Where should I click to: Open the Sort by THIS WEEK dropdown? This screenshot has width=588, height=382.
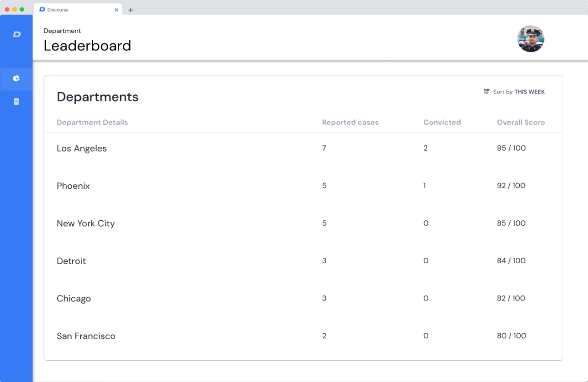tap(514, 92)
